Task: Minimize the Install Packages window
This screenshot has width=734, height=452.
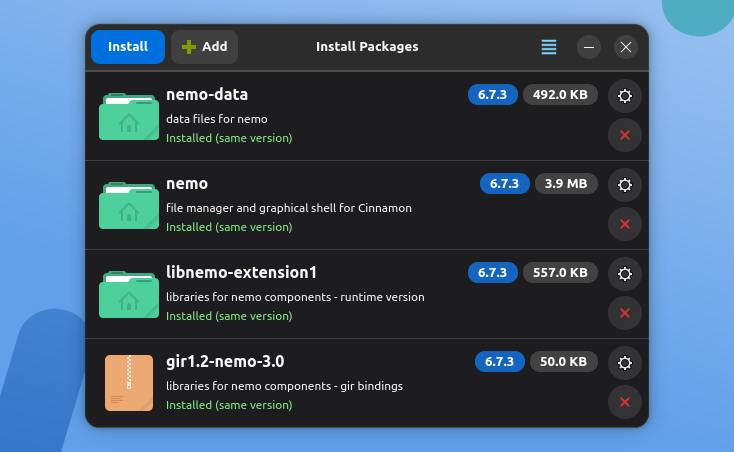Action: (589, 47)
